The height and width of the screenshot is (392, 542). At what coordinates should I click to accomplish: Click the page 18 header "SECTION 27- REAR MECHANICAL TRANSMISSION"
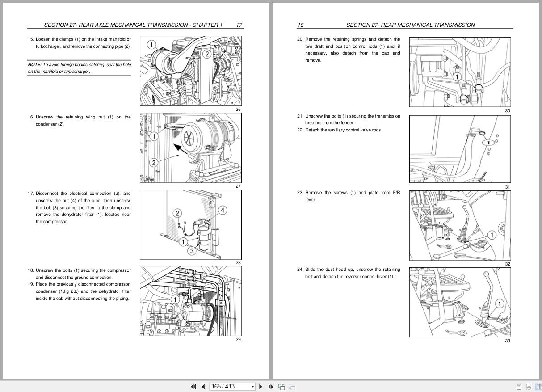[411, 25]
